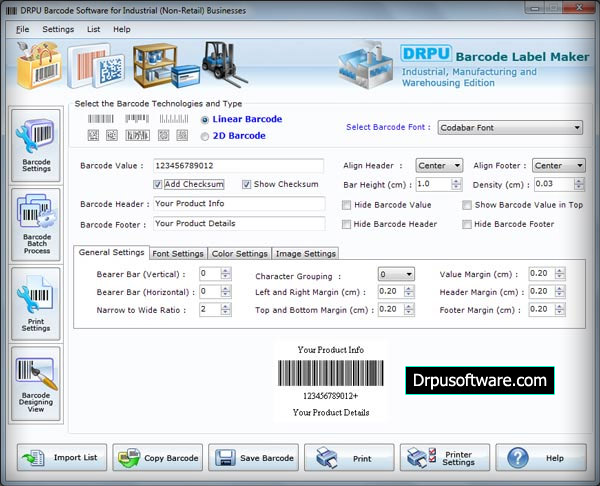Open the Print Settings sidebar panel
This screenshot has width=600, height=486.
pos(36,304)
